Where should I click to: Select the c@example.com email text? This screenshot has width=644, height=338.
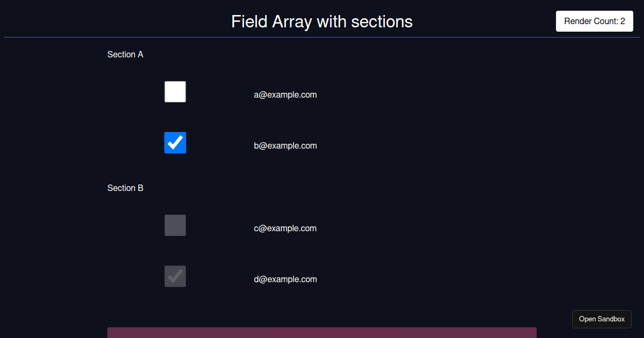(x=286, y=229)
